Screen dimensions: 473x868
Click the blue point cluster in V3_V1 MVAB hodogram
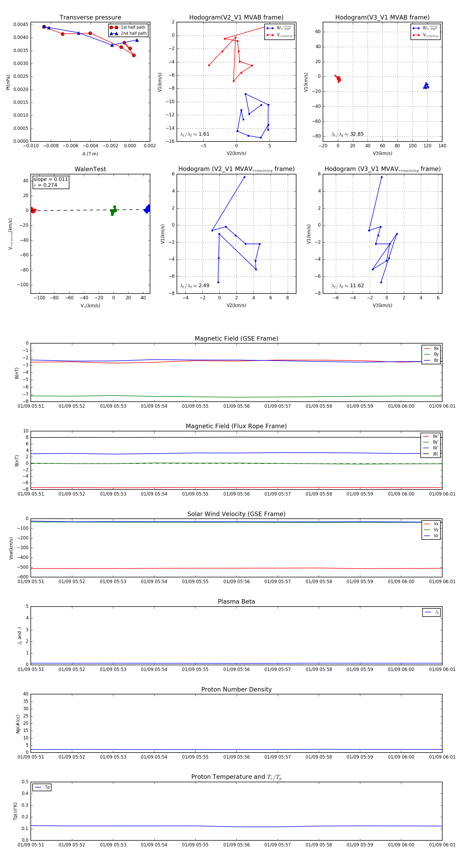426,86
